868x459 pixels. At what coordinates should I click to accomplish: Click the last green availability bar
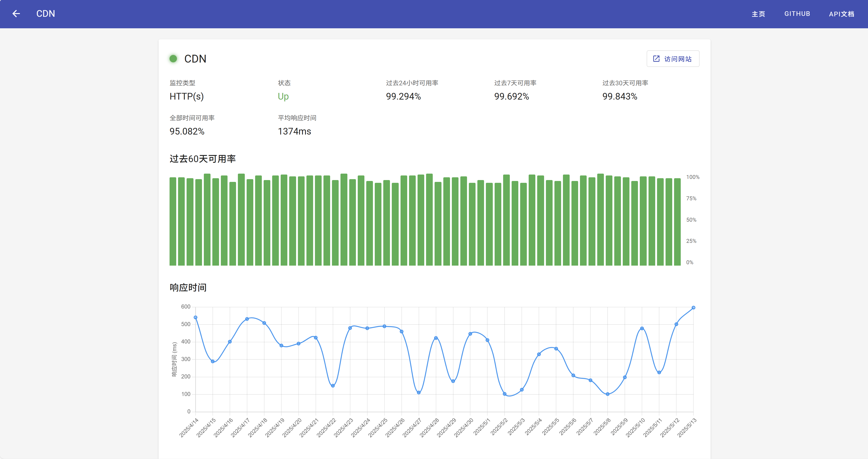(x=677, y=222)
